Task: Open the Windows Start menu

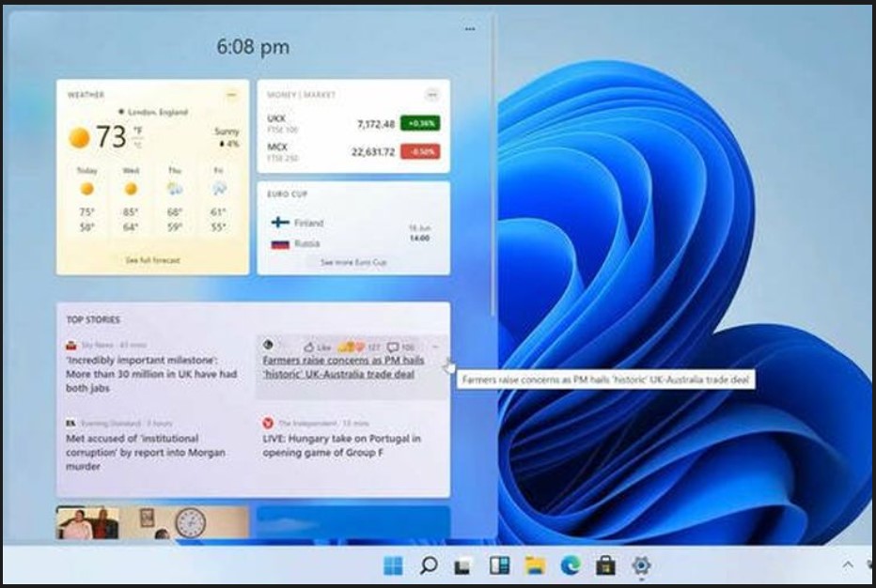Action: (393, 565)
